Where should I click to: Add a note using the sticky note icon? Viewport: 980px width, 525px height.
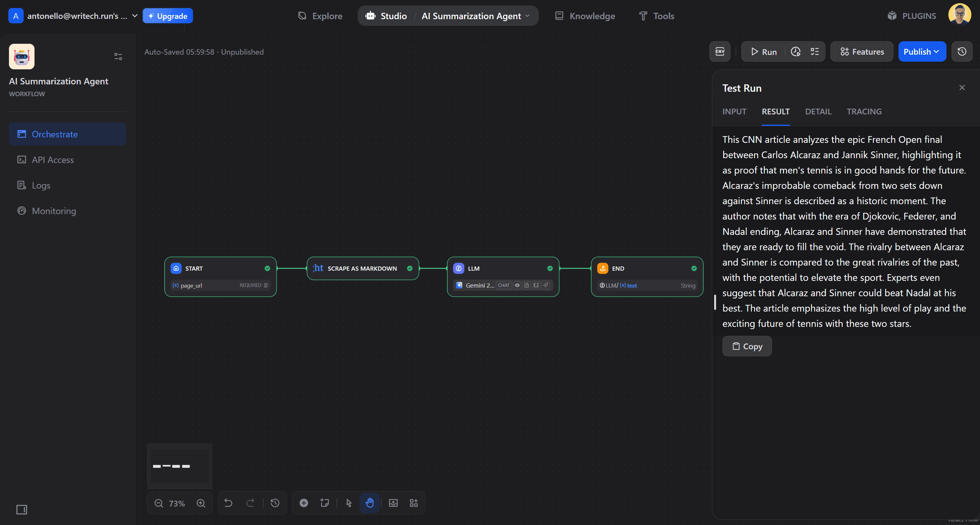pos(324,503)
